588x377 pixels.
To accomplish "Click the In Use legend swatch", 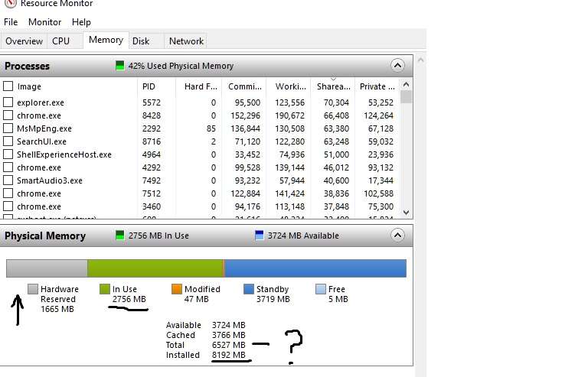I will tap(105, 289).
